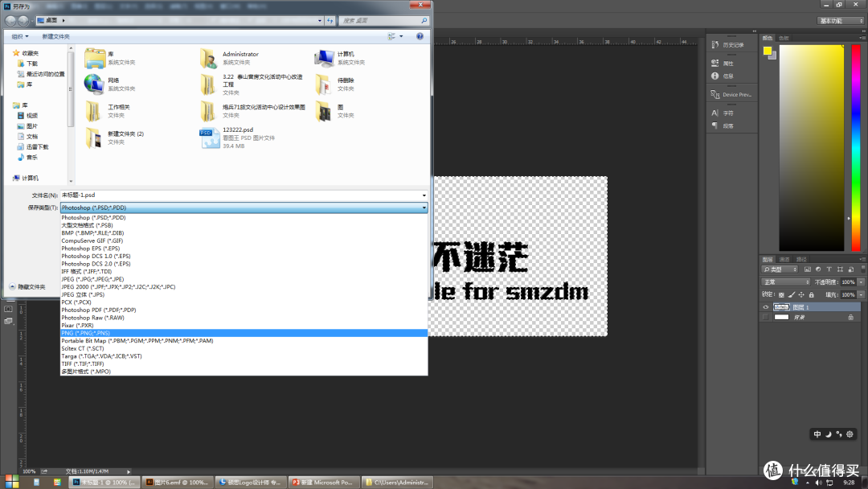Switch to the 路径 paths tab
Image resolution: width=868 pixels, height=489 pixels.
(x=801, y=259)
